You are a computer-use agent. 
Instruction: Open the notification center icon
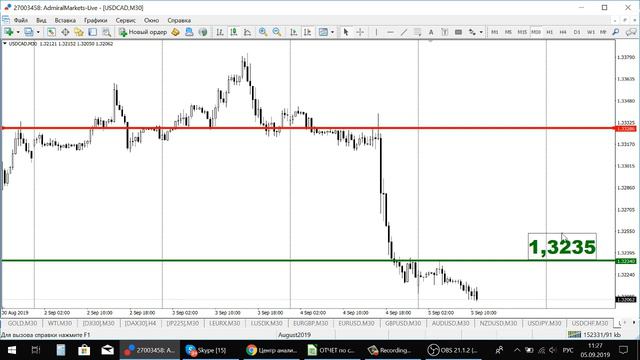(x=623, y=350)
